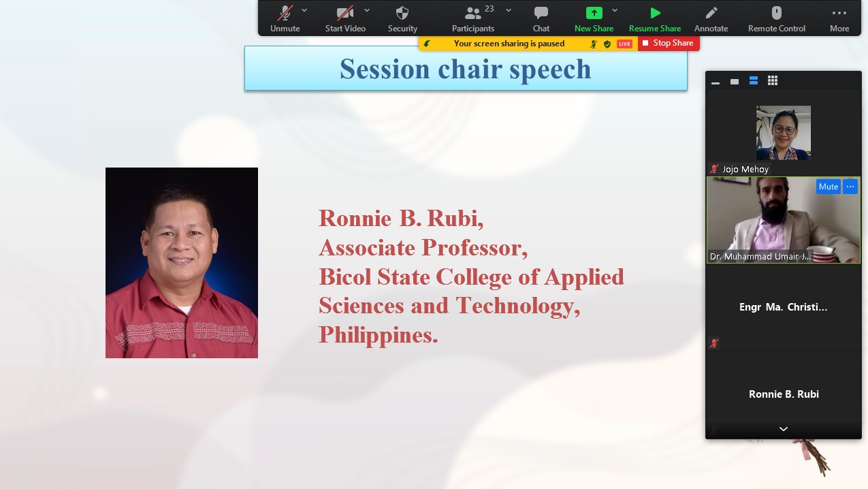The height and width of the screenshot is (489, 868).
Task: Open the More options menu
Action: pos(839,19)
